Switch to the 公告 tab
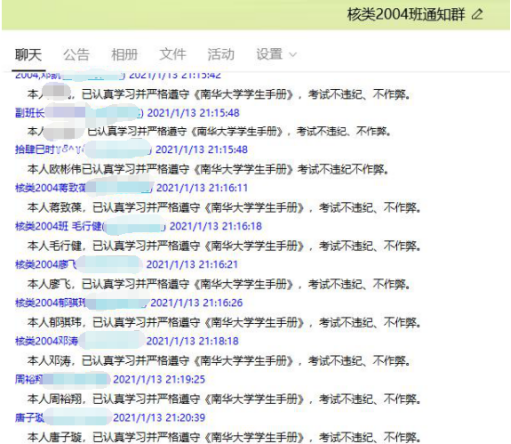511x444 pixels. click(76, 55)
